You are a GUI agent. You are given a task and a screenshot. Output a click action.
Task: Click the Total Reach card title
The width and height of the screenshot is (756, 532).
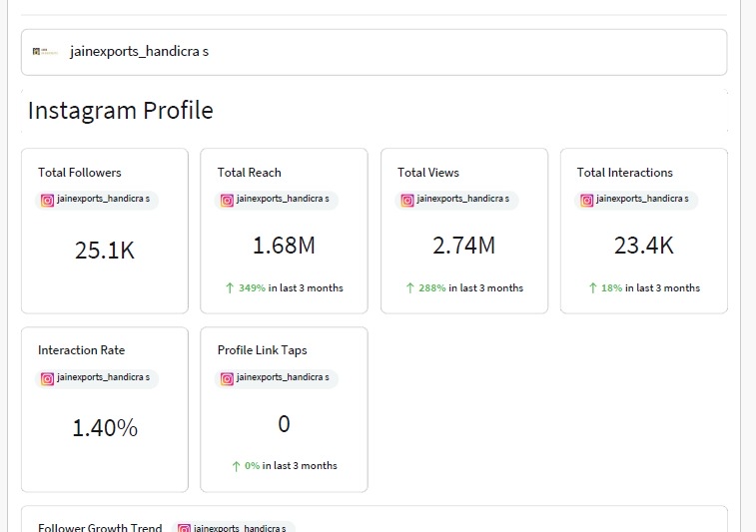[x=250, y=173]
